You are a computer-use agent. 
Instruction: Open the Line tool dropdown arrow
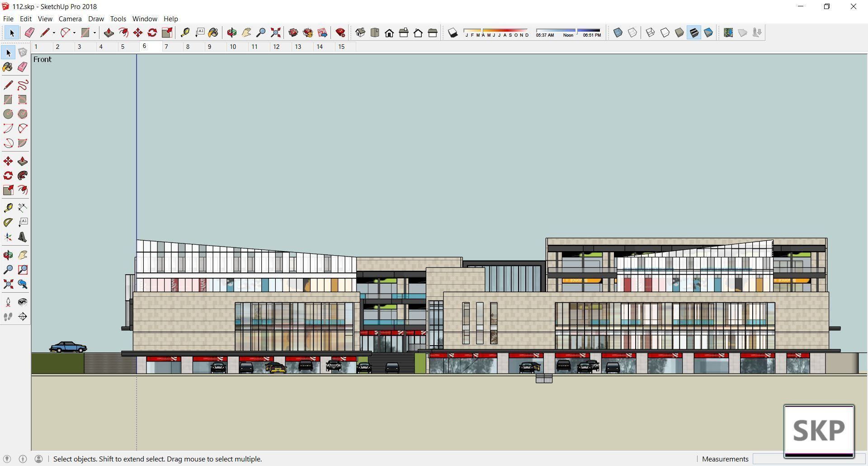coord(54,33)
